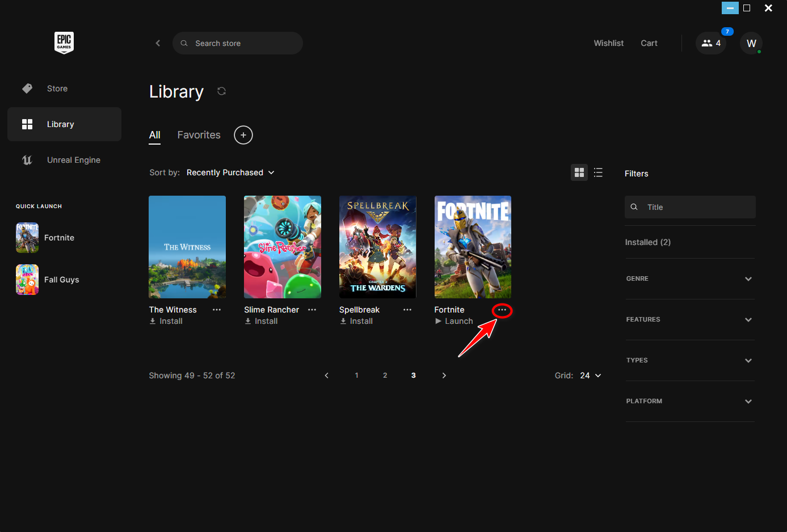The height and width of the screenshot is (532, 787).
Task: Create a new collection with the plus icon
Action: click(243, 135)
